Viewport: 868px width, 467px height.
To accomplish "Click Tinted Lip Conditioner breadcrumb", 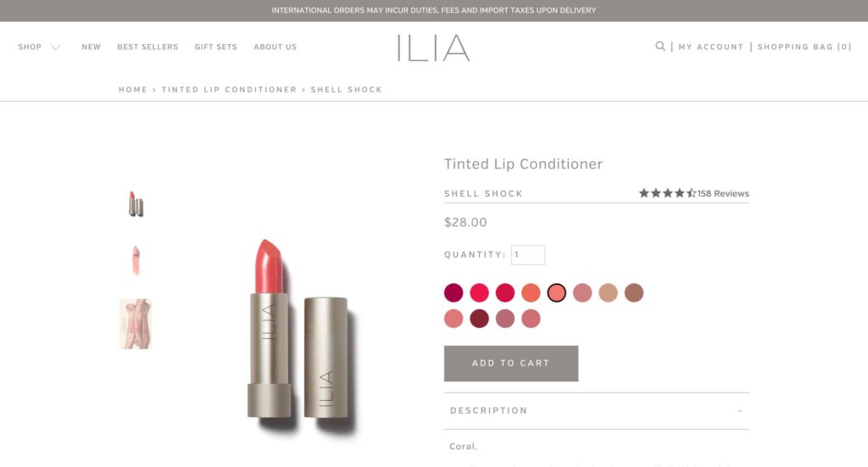I will tap(229, 90).
